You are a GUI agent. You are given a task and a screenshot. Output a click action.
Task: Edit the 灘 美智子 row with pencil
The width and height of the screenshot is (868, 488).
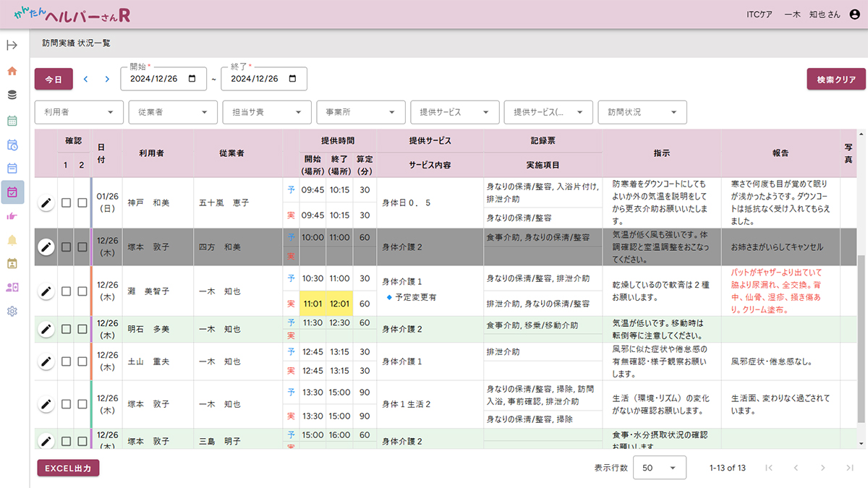[x=46, y=291]
